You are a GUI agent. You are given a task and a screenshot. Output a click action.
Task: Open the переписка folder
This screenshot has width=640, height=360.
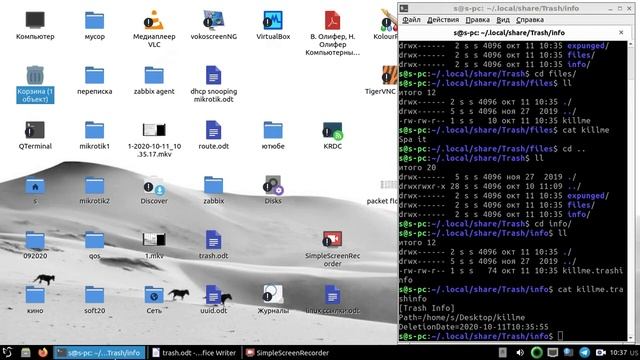point(94,80)
